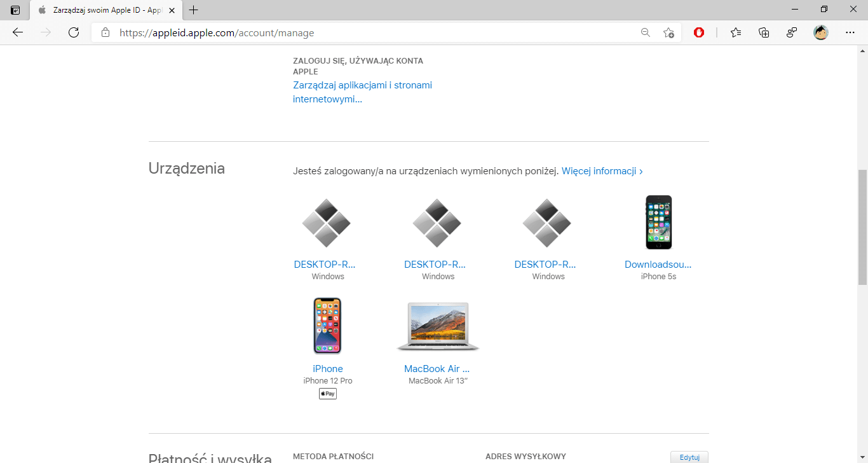Open the Więcej informacji link

click(x=602, y=171)
